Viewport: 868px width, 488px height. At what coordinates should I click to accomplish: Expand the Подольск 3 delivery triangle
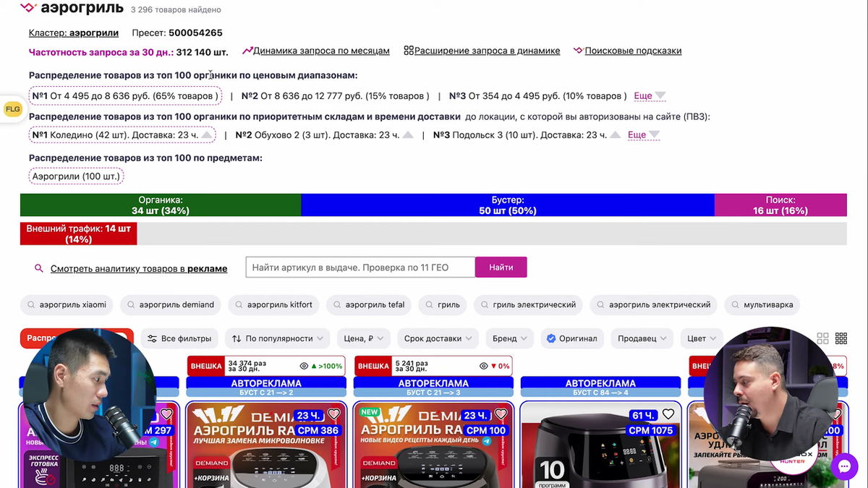(x=616, y=134)
